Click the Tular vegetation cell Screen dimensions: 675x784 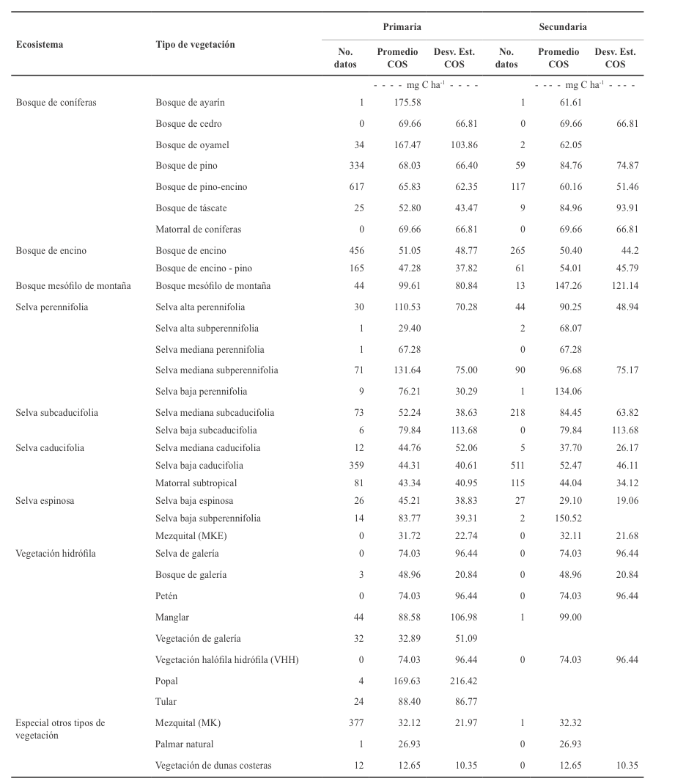pos(166,702)
